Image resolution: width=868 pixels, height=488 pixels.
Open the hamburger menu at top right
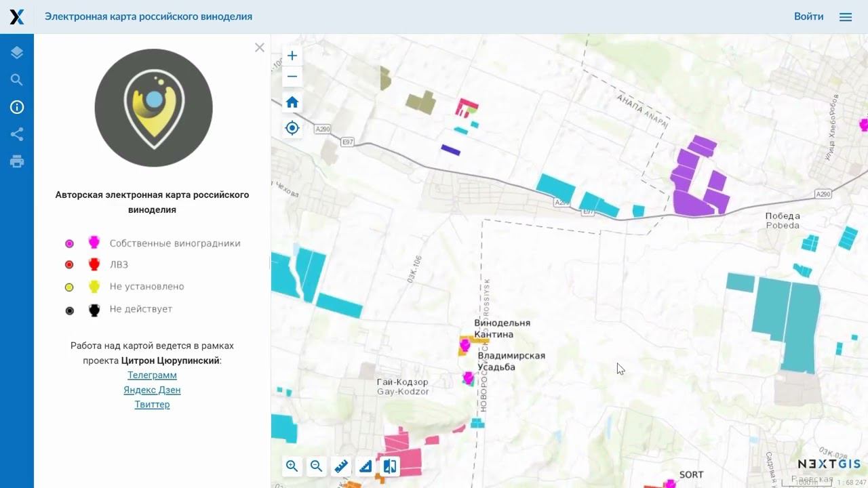846,17
